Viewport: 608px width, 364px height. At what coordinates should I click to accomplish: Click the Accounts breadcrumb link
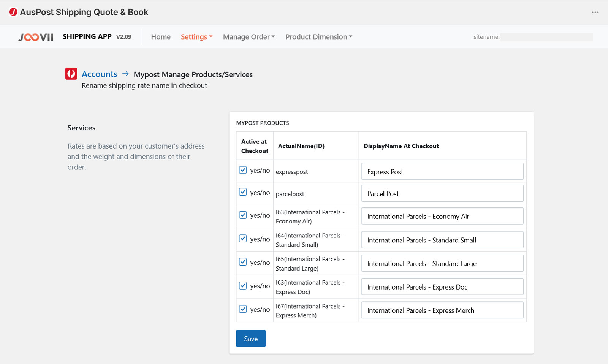click(x=100, y=74)
